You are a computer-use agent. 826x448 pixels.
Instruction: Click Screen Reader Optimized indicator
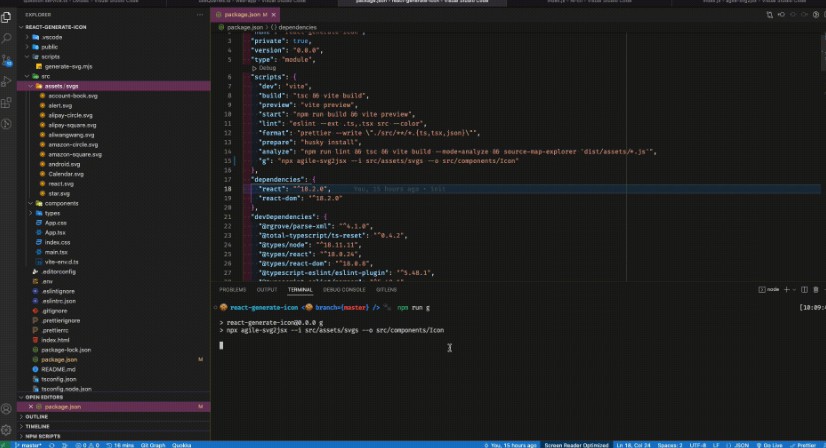576,445
